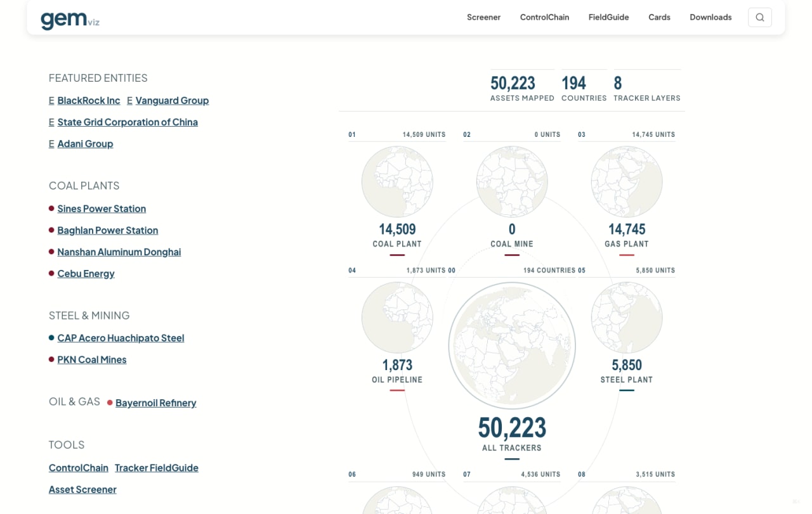The image size is (812, 514).
Task: Go to the Cards page
Action: (x=659, y=17)
